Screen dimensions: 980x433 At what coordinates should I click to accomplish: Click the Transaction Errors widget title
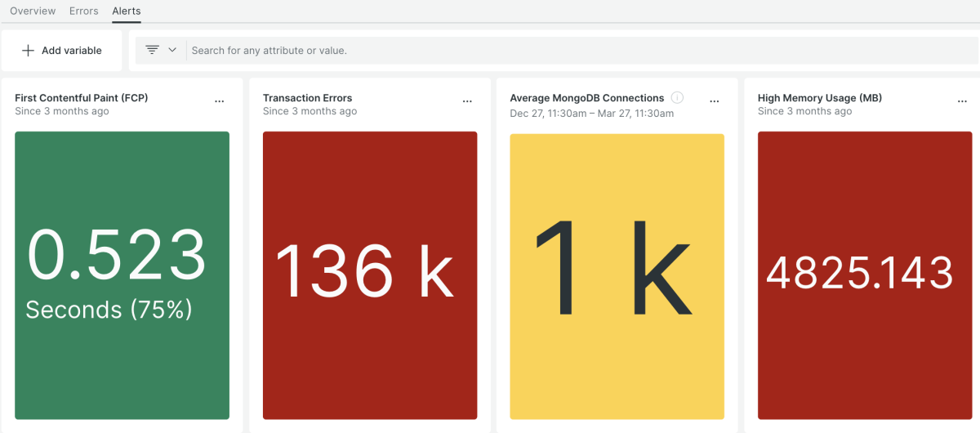pos(308,98)
